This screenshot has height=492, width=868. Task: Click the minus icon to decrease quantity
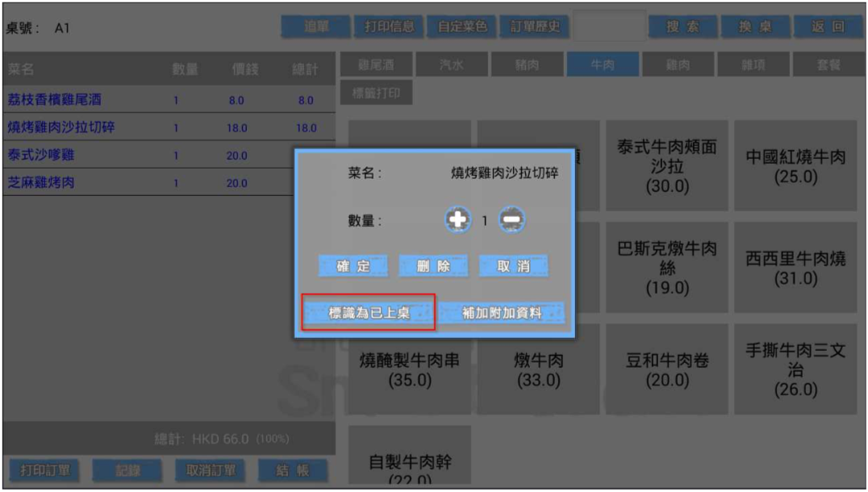511,219
